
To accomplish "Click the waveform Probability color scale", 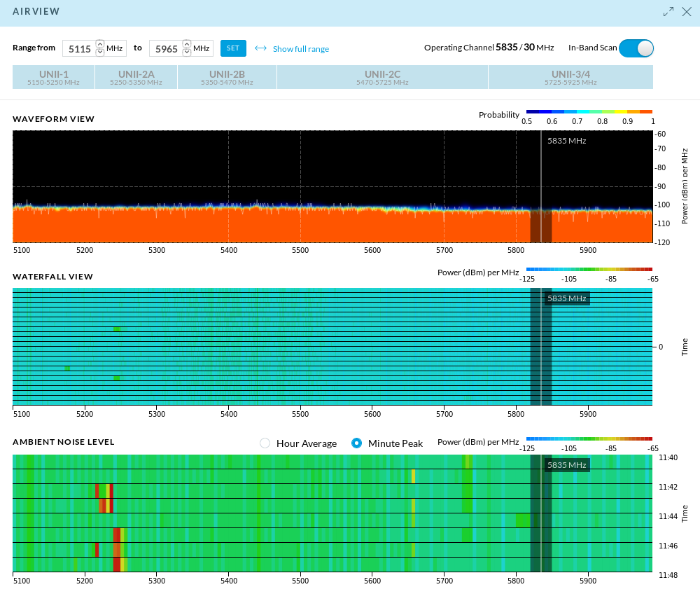I will point(589,112).
